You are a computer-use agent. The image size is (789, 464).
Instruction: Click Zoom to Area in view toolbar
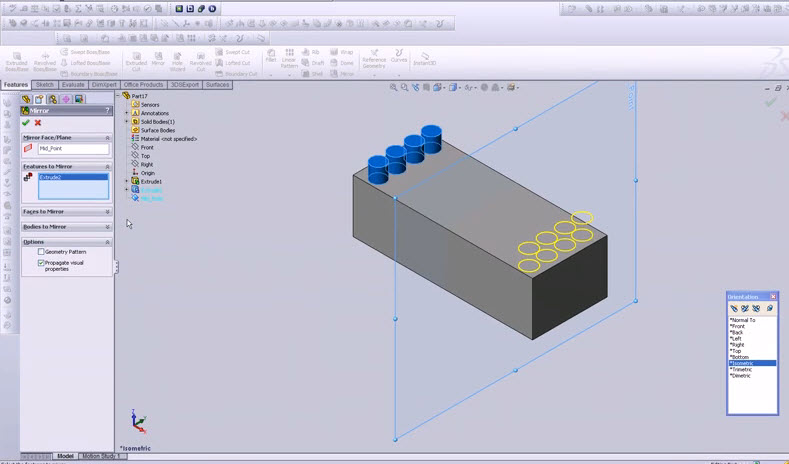coord(404,87)
